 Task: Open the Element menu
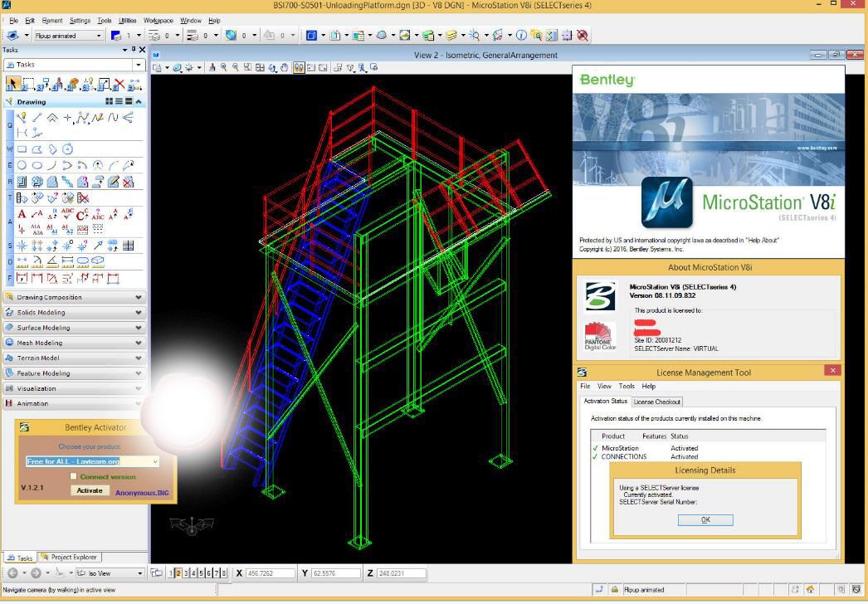(x=52, y=21)
